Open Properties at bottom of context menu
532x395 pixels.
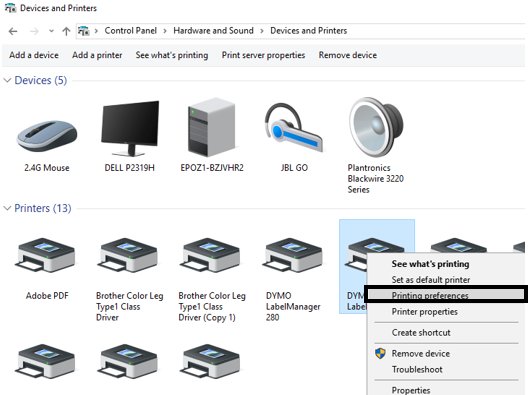click(x=411, y=390)
